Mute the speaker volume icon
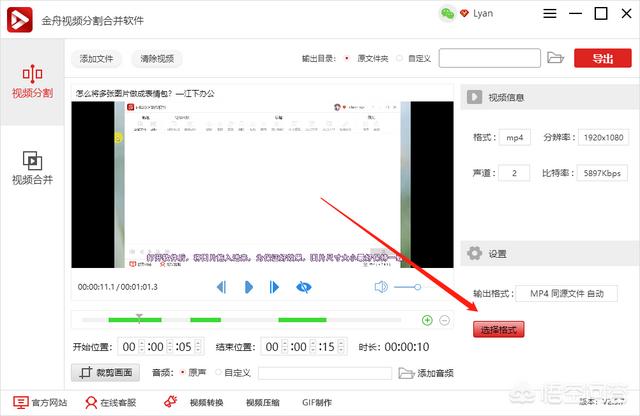 (381, 287)
